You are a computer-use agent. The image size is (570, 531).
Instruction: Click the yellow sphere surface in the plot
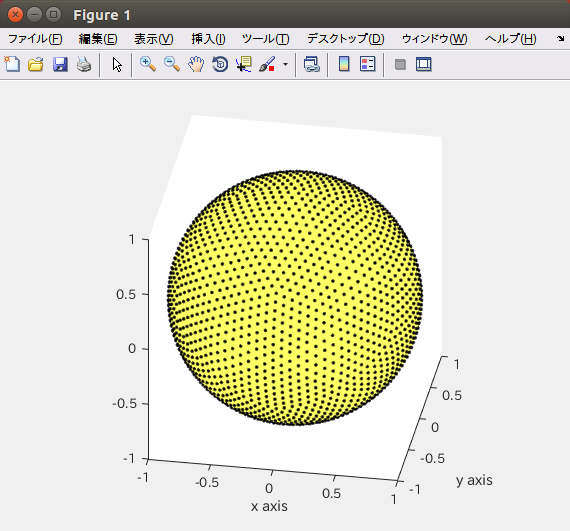pyautogui.click(x=294, y=297)
